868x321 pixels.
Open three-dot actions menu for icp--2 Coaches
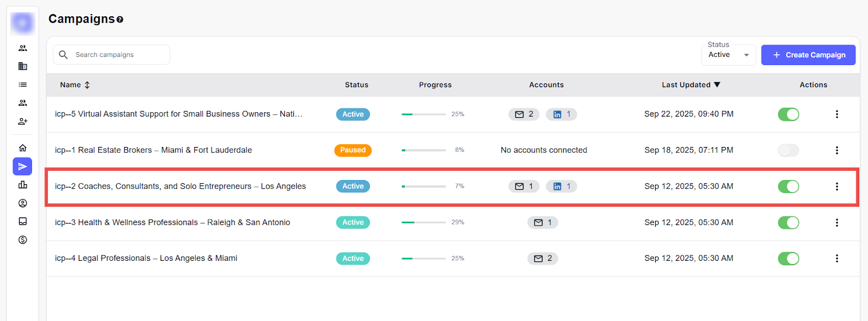[837, 187]
